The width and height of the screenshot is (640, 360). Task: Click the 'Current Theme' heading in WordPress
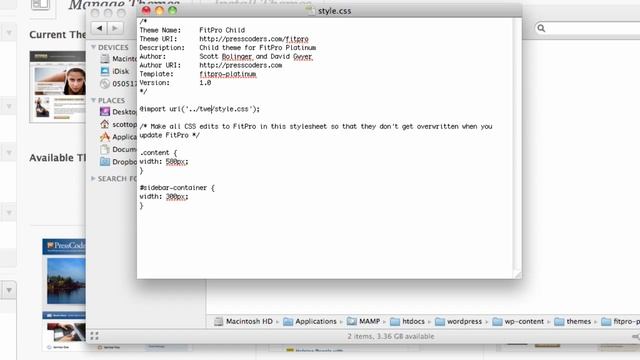(58, 35)
